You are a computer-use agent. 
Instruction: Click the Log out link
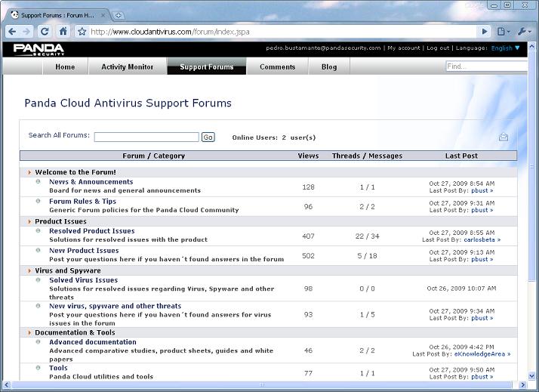438,48
